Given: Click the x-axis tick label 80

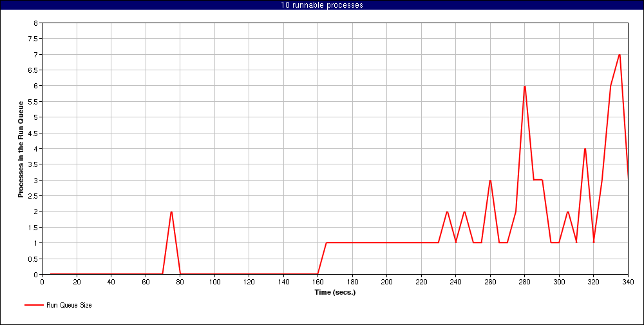Looking at the screenshot, I should pos(180,282).
